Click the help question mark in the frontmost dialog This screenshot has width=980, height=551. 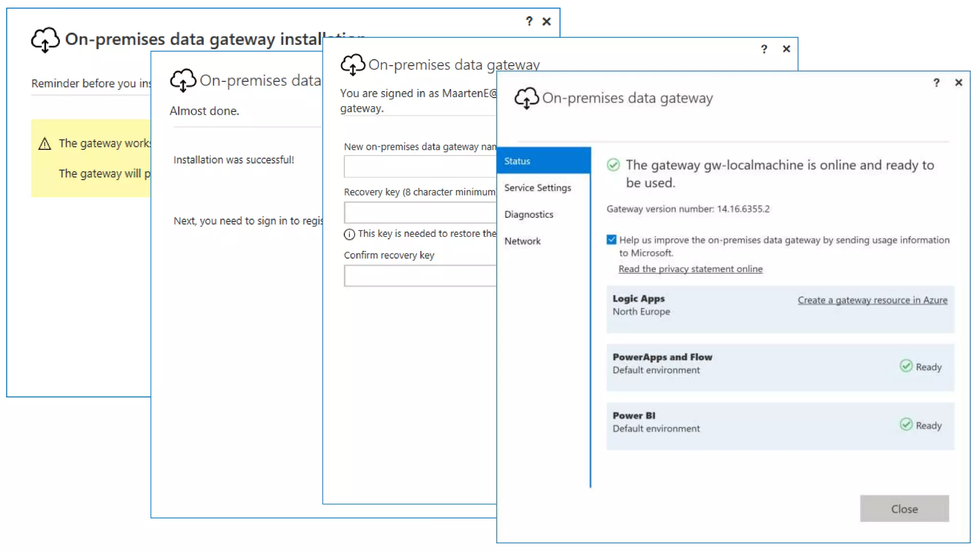pyautogui.click(x=936, y=83)
